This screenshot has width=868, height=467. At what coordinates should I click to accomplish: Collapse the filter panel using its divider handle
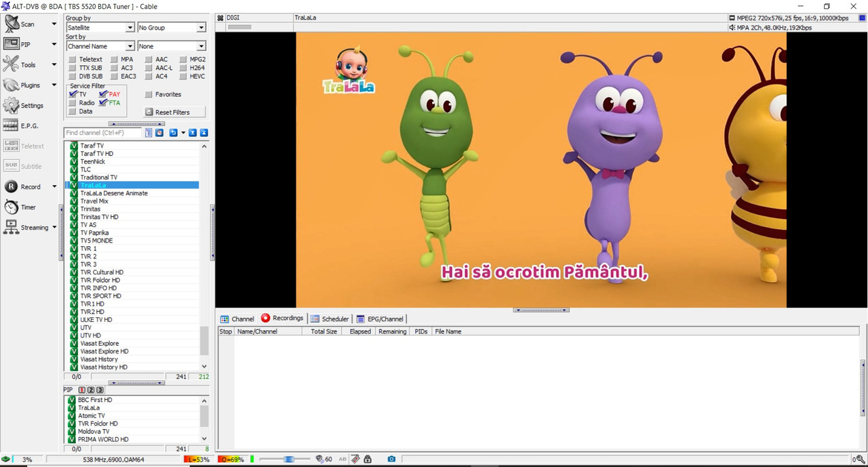click(136, 124)
